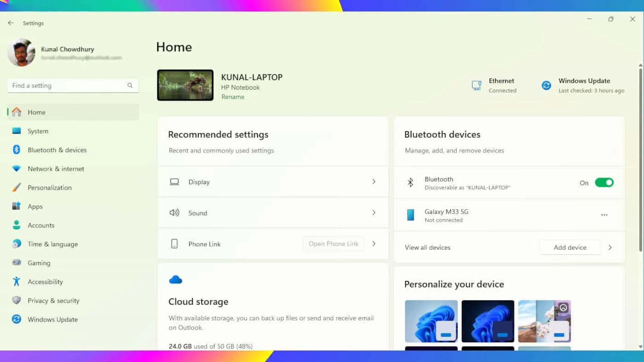Open Apps settings in the sidebar
This screenshot has height=362, width=644.
point(73,206)
